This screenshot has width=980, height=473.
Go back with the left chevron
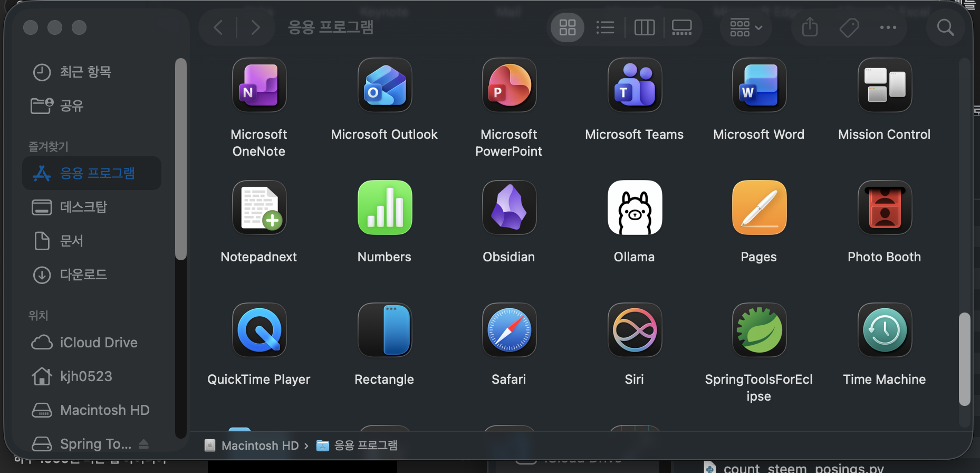[218, 27]
